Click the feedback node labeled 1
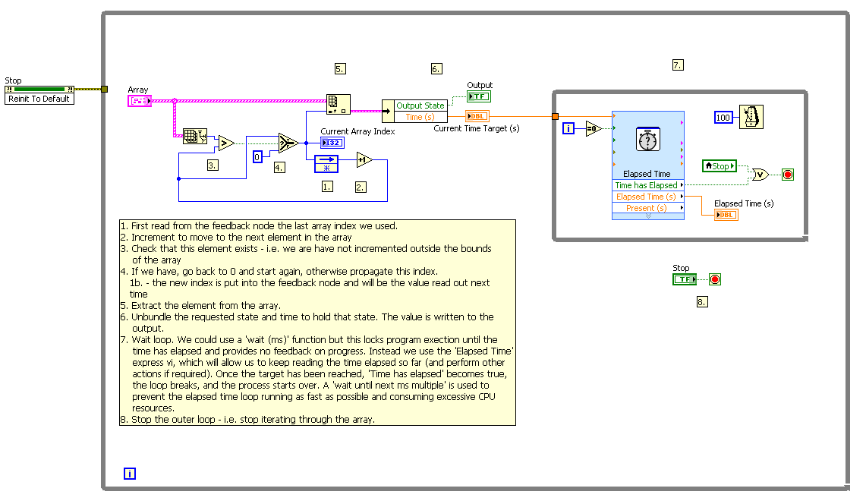This screenshot has width=866, height=504. [x=327, y=162]
